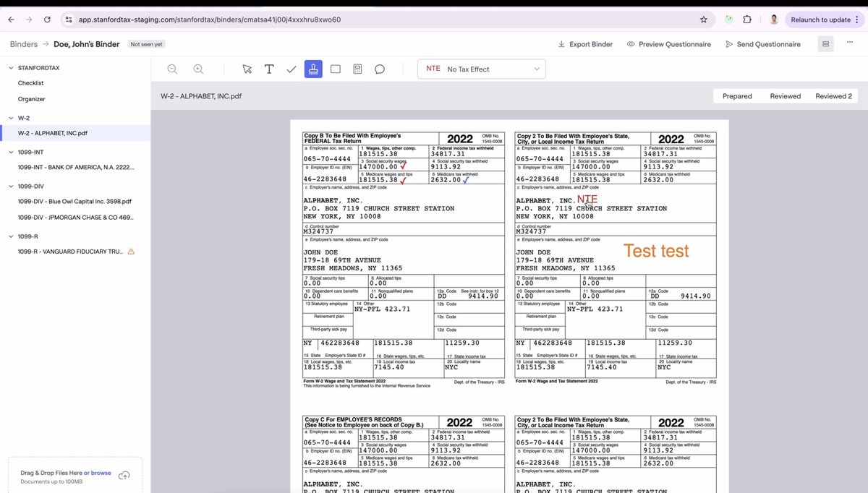Click the red NTE stamp on document
Viewport: 868px width, 493px height.
(x=587, y=200)
